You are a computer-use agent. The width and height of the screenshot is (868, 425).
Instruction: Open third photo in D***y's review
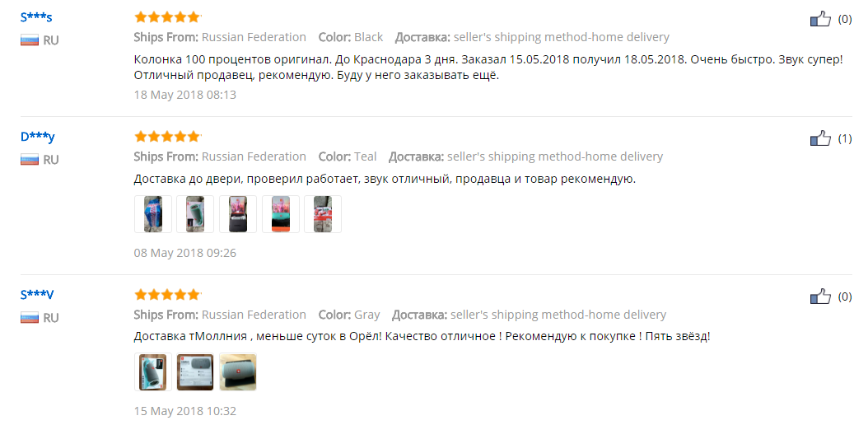pos(238,214)
